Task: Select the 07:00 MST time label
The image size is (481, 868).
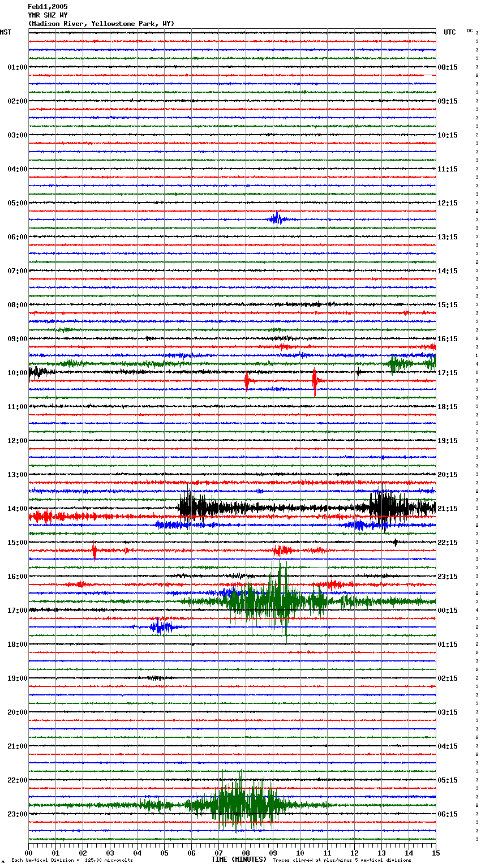Action: [18, 271]
